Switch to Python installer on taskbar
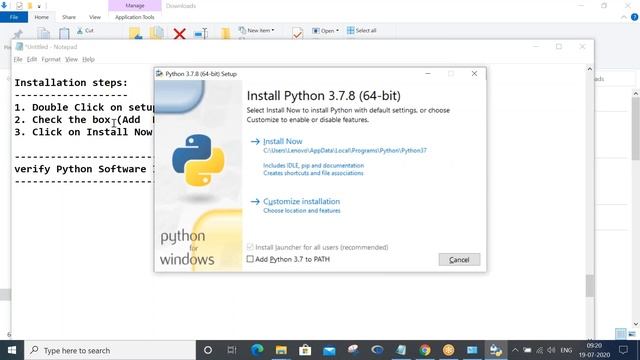The width and height of the screenshot is (640, 360). point(496,350)
